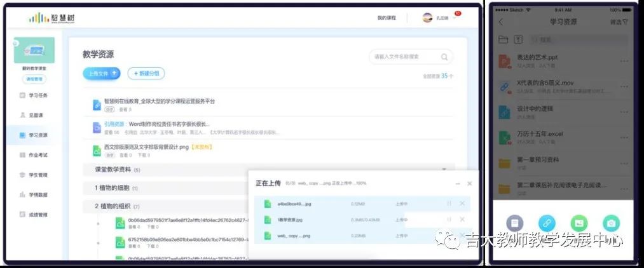Minimize the 正在上传 upload panel

pos(456,184)
